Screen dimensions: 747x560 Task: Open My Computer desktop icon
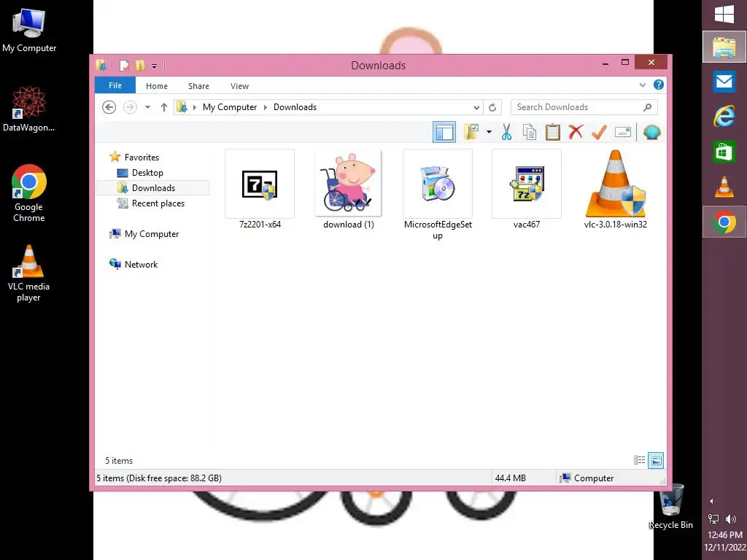(x=29, y=31)
